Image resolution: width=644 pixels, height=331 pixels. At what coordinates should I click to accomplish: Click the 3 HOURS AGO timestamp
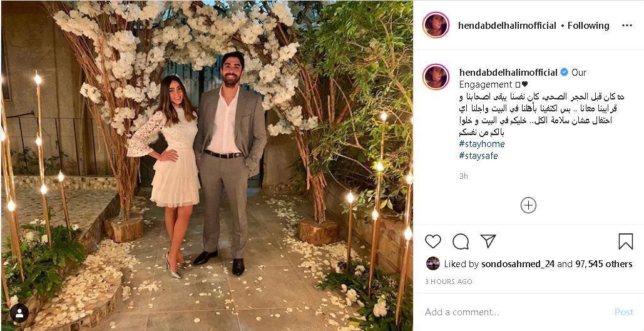pos(449,282)
